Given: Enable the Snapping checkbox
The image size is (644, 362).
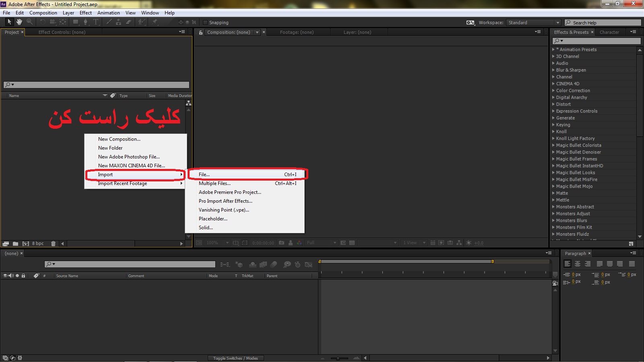Looking at the screenshot, I should click(205, 23).
